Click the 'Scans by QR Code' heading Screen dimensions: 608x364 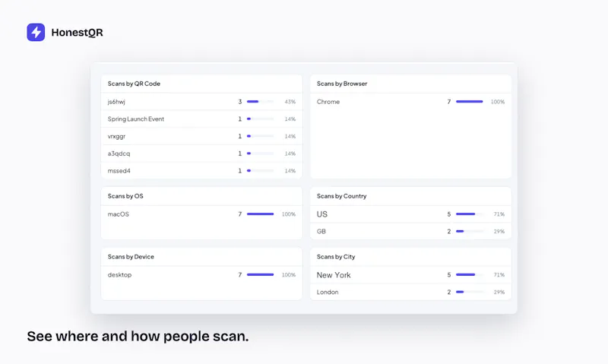click(134, 84)
